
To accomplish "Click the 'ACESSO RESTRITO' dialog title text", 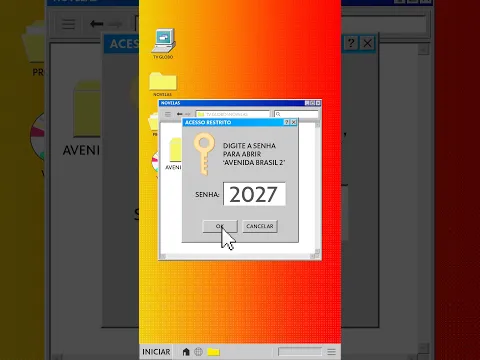I will tap(208, 122).
